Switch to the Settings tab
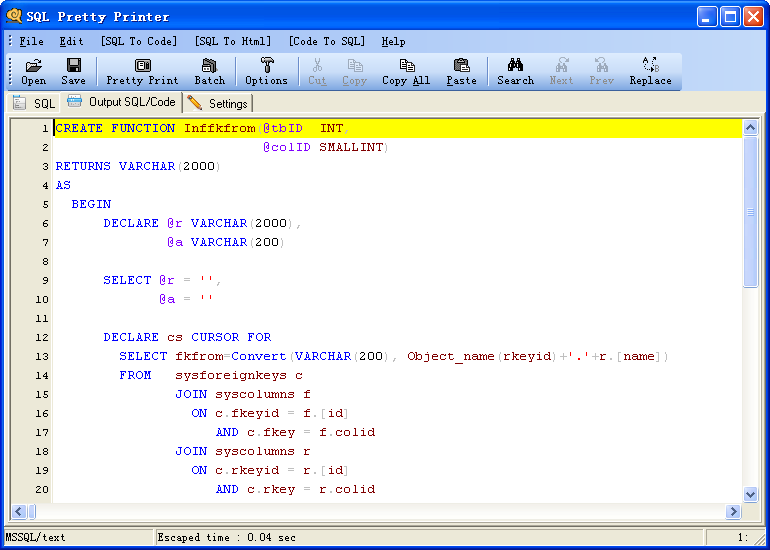Screen dimensions: 770x550 (219, 103)
